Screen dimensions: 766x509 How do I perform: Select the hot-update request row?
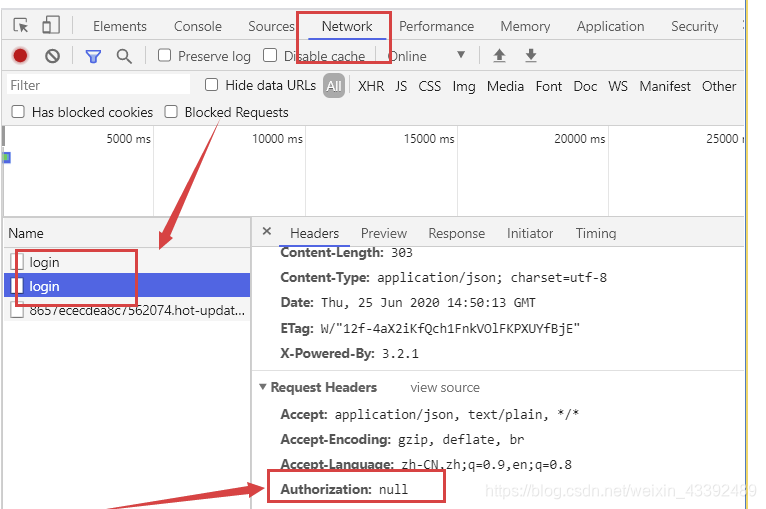tap(127, 310)
